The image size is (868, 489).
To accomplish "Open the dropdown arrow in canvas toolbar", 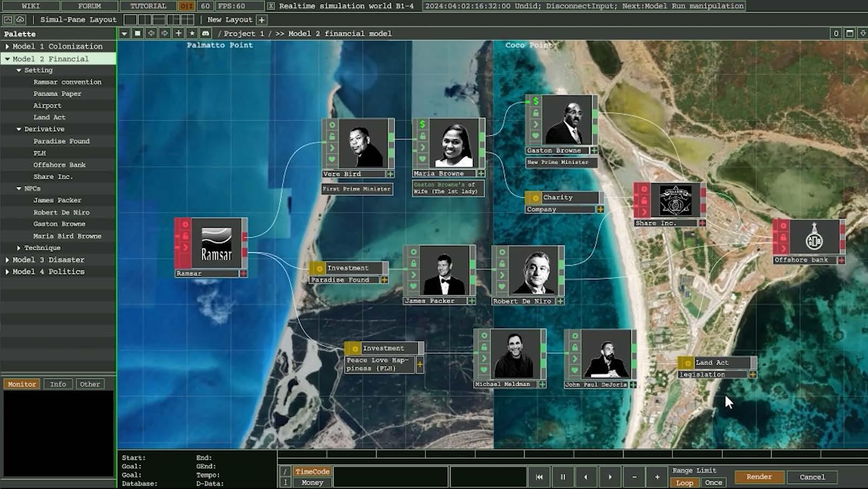I will click(124, 34).
